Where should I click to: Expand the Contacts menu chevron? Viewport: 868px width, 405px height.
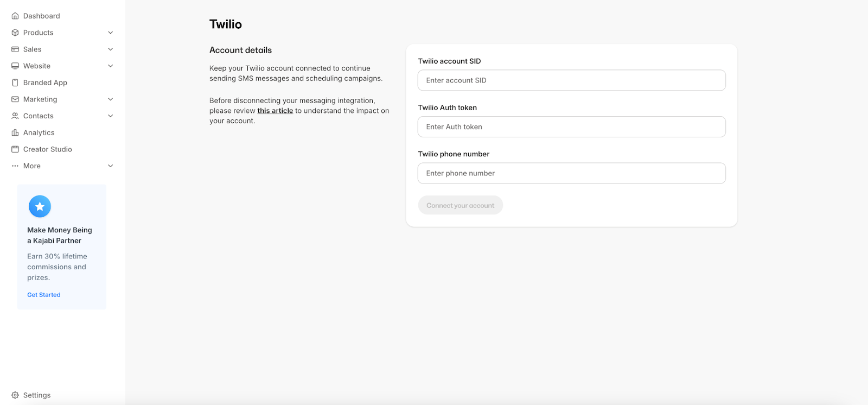(x=111, y=116)
